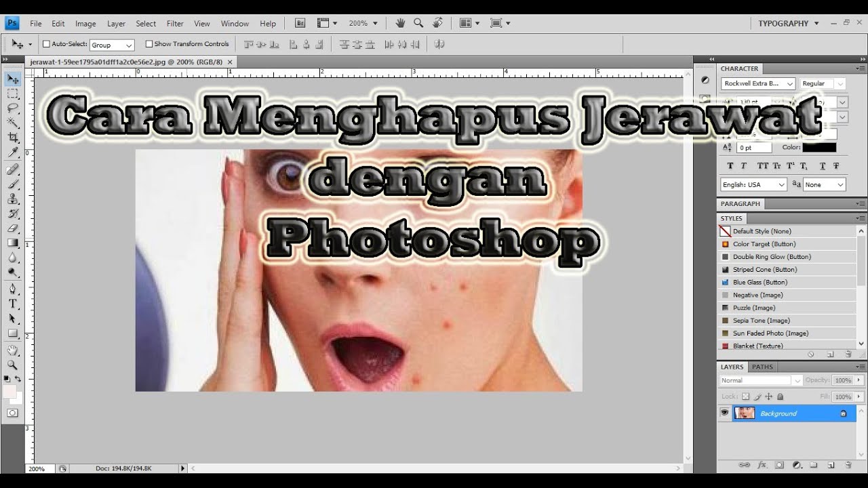868x488 pixels.
Task: Apply Color Target (Button) style
Action: pyautogui.click(x=787, y=244)
